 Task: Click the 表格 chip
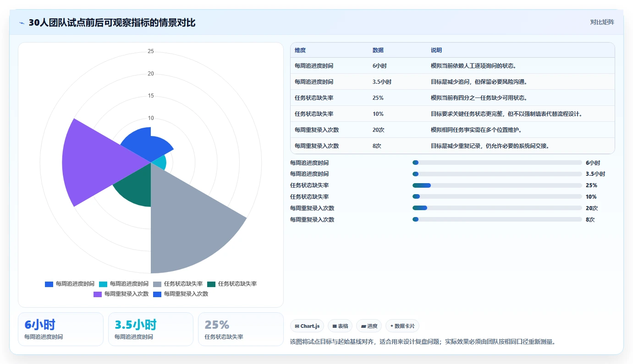(340, 326)
